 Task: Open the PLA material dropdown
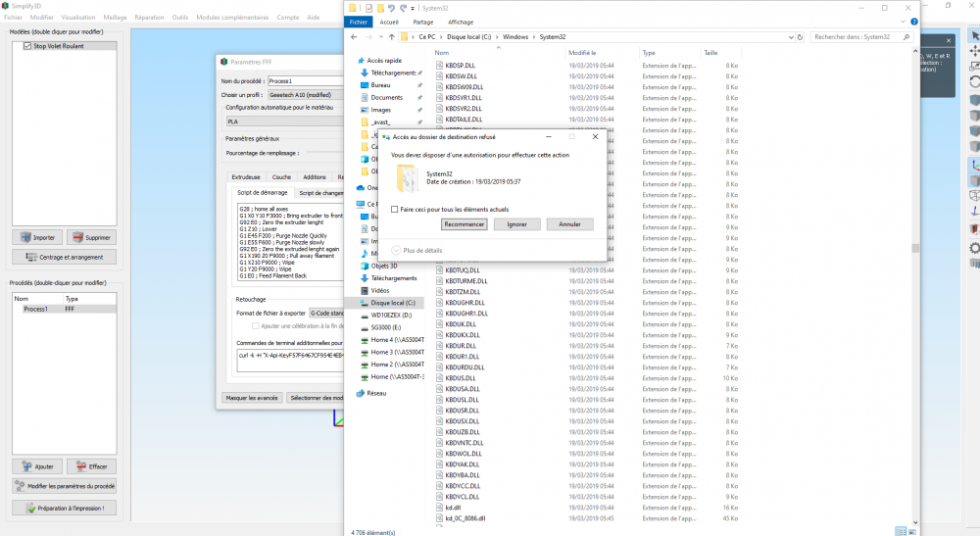(x=285, y=122)
